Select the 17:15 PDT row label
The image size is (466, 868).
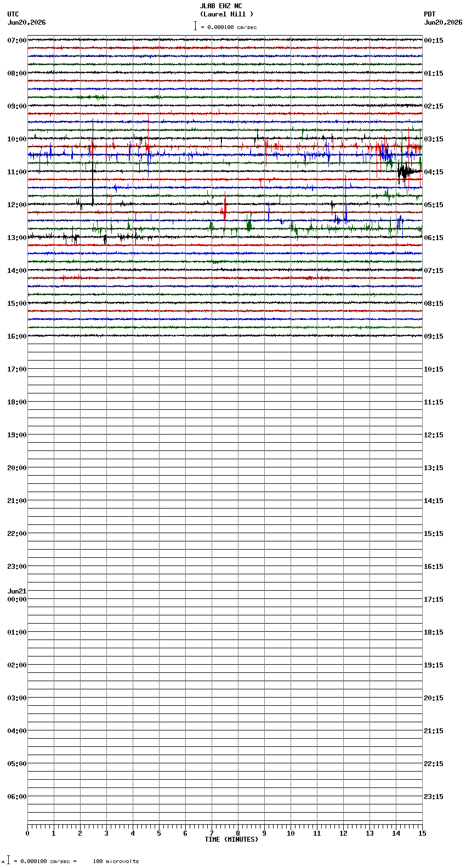tap(434, 599)
